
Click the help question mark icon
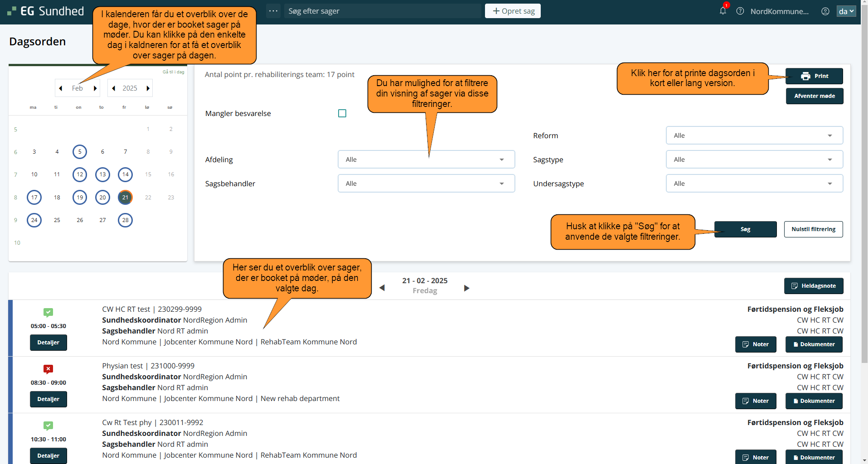pyautogui.click(x=740, y=11)
